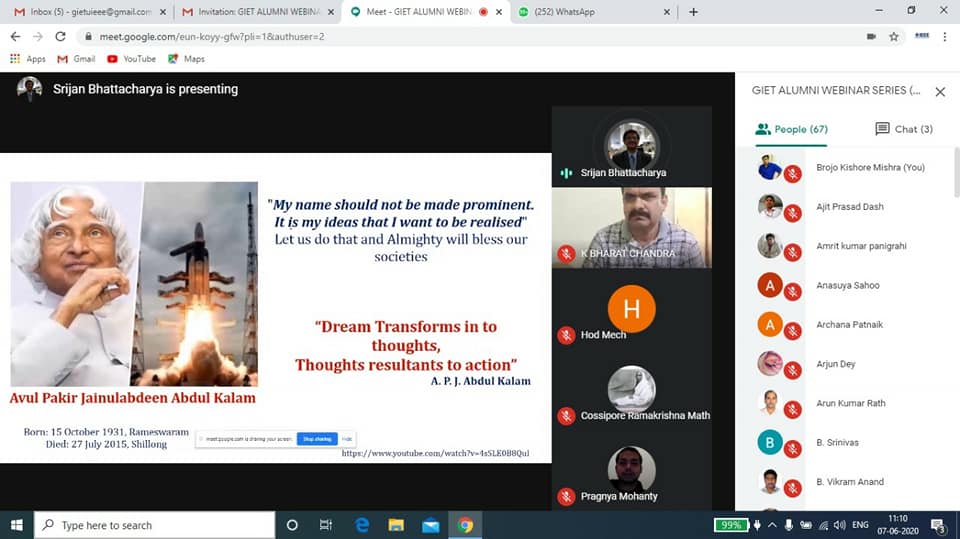Click the Windows taskbar search box
The width and height of the screenshot is (960, 539).
pos(155,525)
